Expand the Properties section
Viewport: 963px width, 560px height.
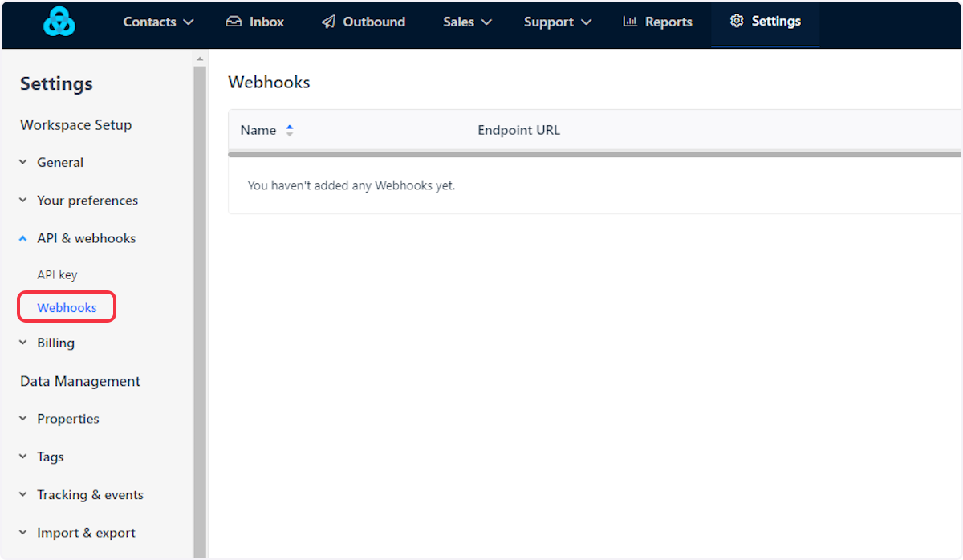(59, 419)
